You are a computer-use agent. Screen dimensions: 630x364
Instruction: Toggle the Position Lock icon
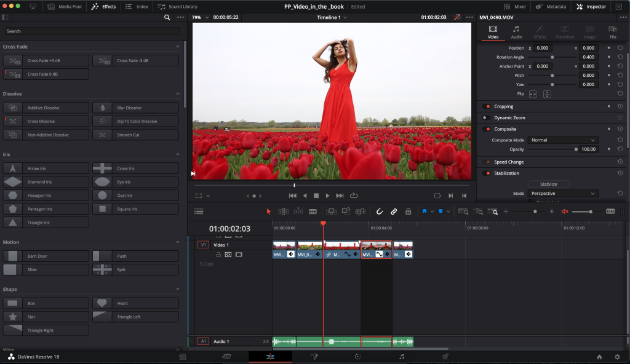(x=409, y=212)
